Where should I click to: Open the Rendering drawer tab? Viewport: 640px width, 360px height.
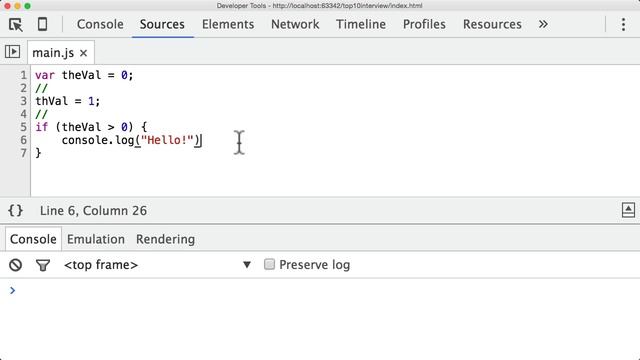tap(165, 239)
